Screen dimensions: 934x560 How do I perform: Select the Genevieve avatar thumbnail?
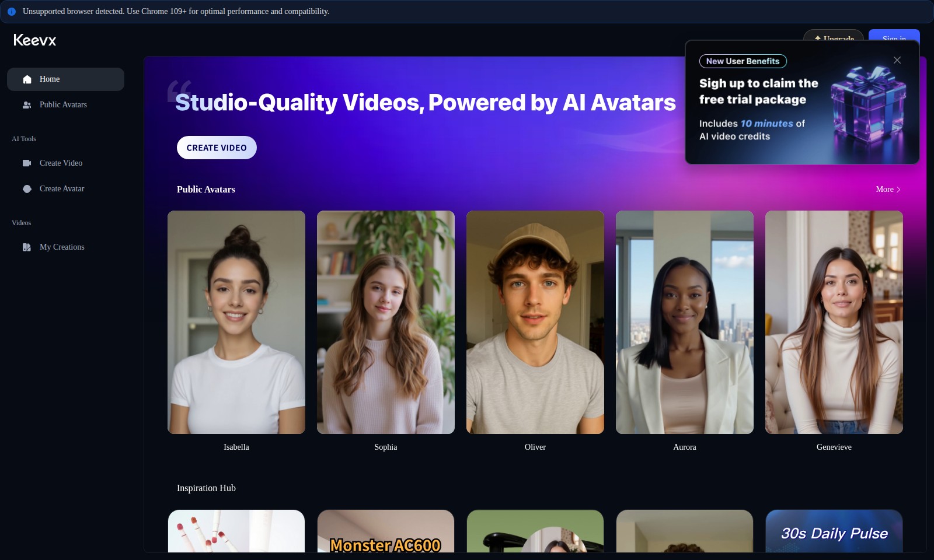834,322
